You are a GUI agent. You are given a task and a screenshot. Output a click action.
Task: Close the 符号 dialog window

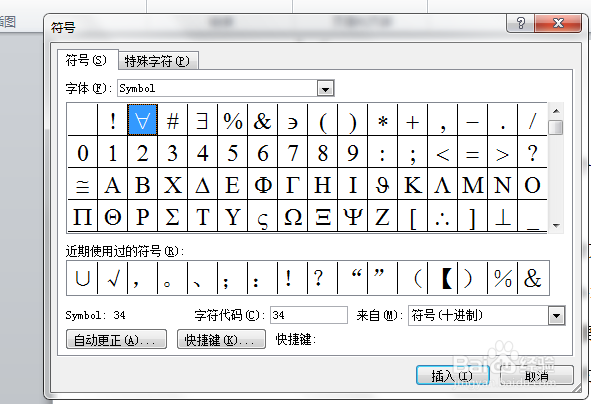coord(558,23)
